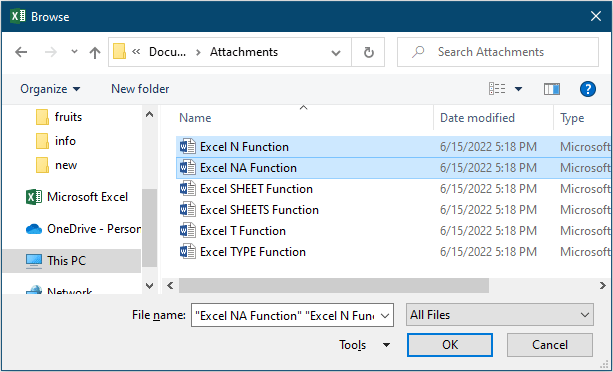This screenshot has height=372, width=613.
Task: Open OneDrive - Personal in sidebar
Action: pyautogui.click(x=83, y=229)
